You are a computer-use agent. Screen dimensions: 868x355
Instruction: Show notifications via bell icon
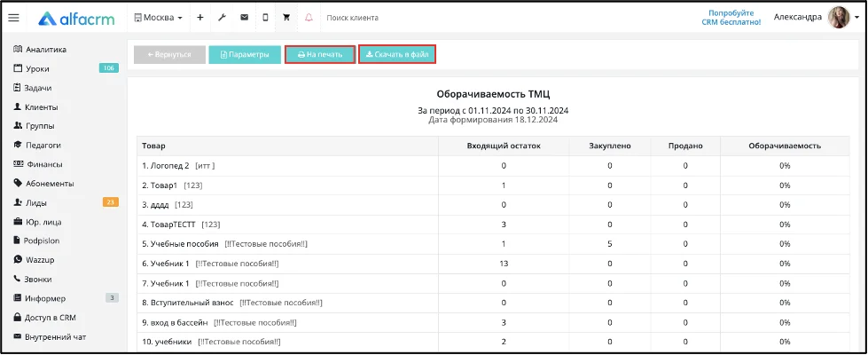[x=309, y=18]
